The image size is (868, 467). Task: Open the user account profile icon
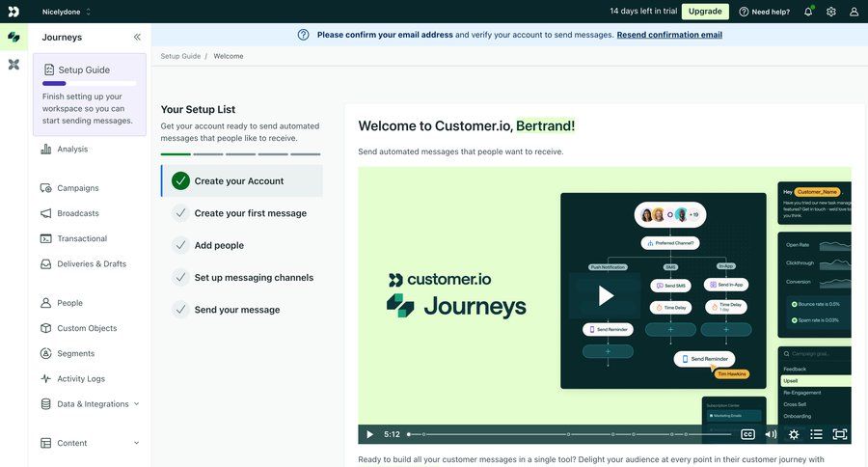(x=854, y=12)
